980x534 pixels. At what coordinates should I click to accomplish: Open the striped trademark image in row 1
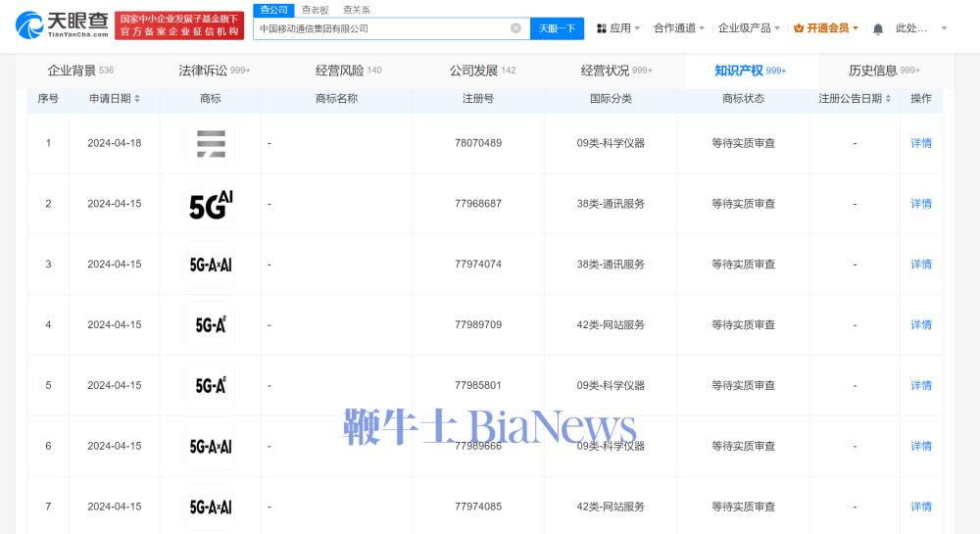click(x=211, y=144)
